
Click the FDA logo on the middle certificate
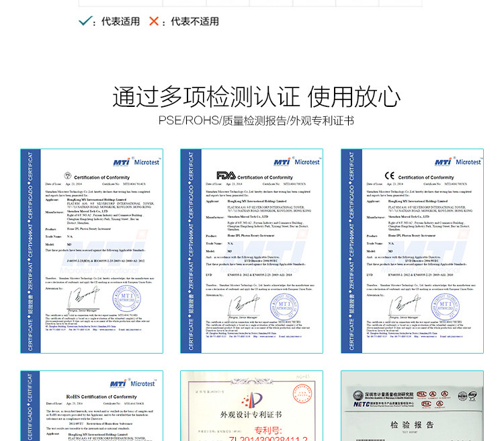[226, 175]
